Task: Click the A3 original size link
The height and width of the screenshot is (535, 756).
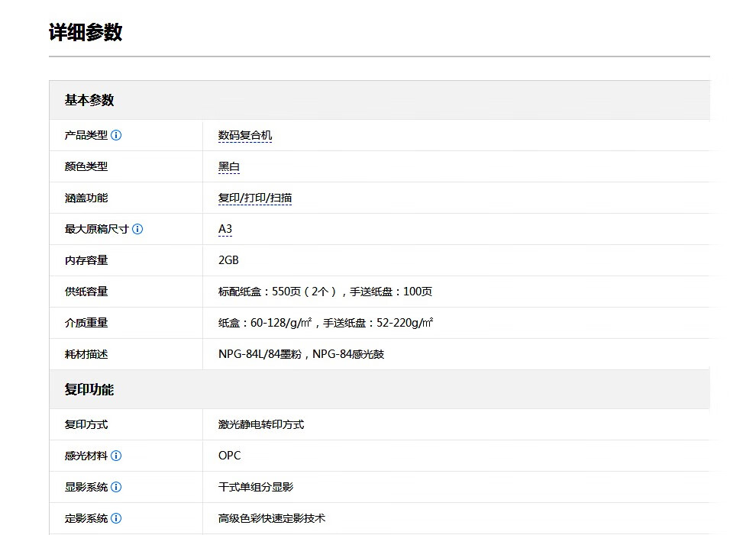Action: click(x=225, y=229)
